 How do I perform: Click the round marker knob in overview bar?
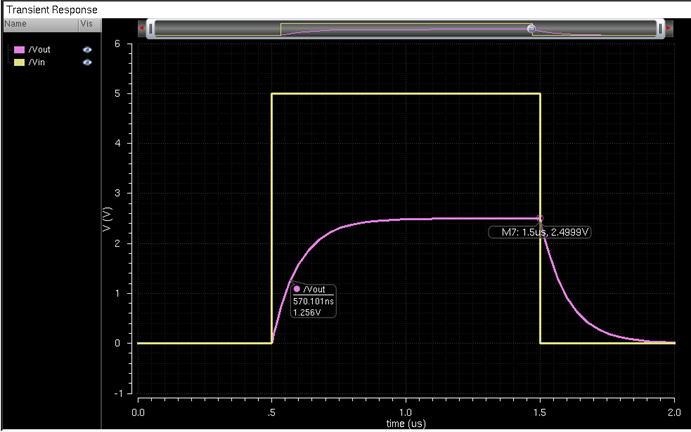[x=532, y=29]
